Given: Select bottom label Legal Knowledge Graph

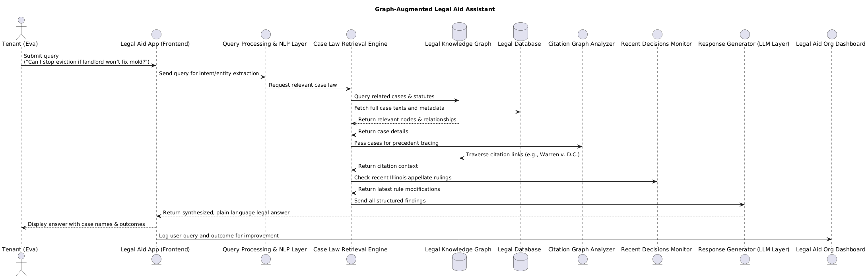Looking at the screenshot, I should click(x=458, y=249).
